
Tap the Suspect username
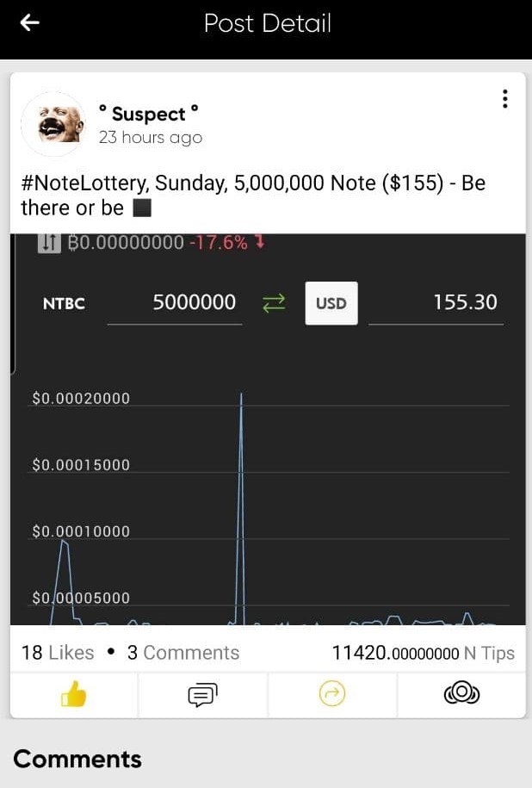pos(148,114)
